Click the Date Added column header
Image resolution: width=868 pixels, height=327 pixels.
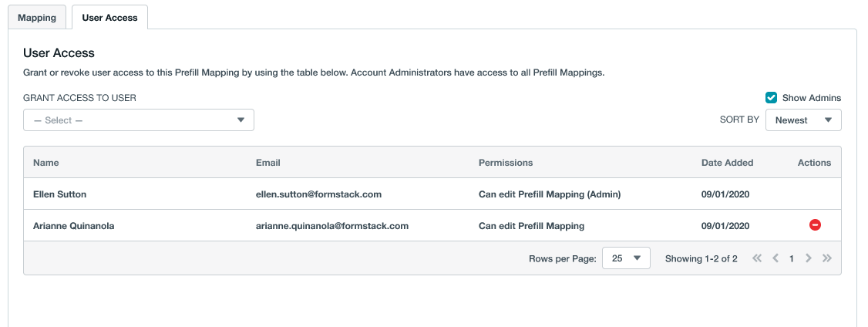[727, 163]
